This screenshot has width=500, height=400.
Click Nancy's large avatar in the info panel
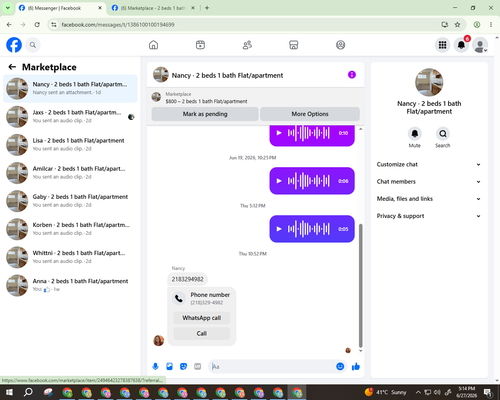[429, 82]
